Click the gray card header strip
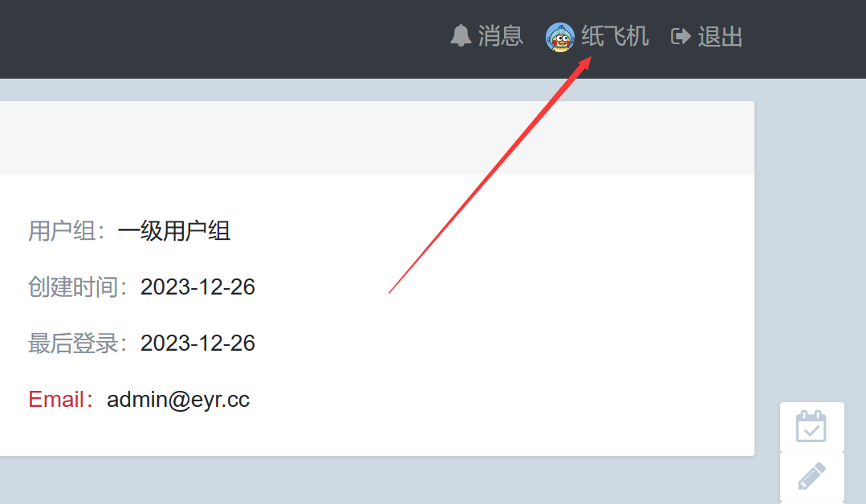 [x=376, y=137]
